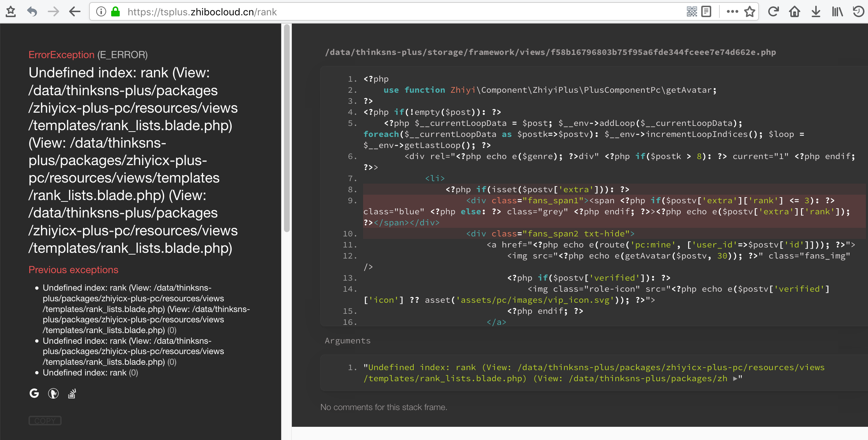This screenshot has height=440, width=868.
Task: Expand truncated argument string arrow
Action: tap(735, 379)
